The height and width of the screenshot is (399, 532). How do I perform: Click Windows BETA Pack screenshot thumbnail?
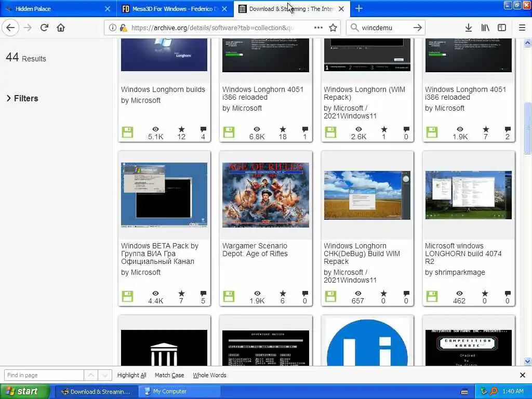pyautogui.click(x=164, y=195)
